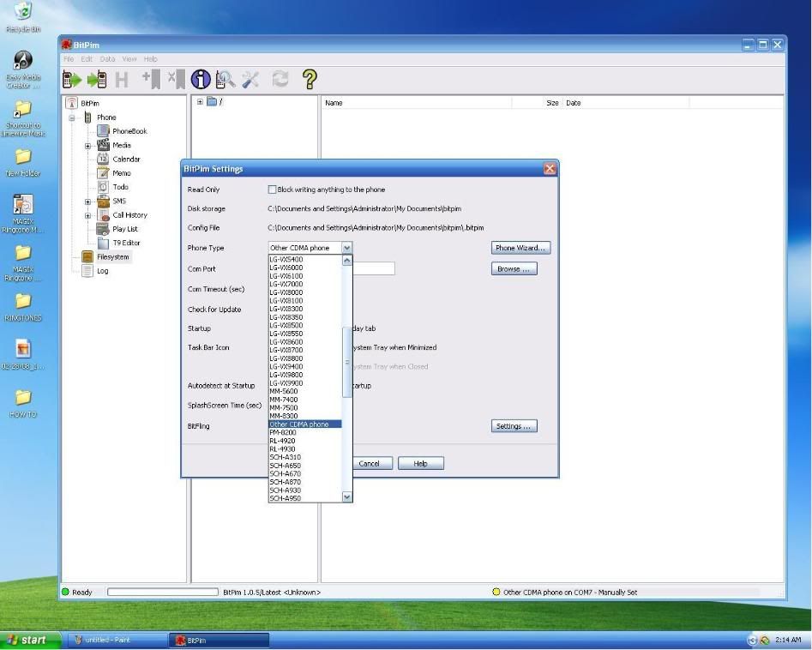
Task: Choose LG-VX5400 from the phone list
Action: tap(305, 260)
